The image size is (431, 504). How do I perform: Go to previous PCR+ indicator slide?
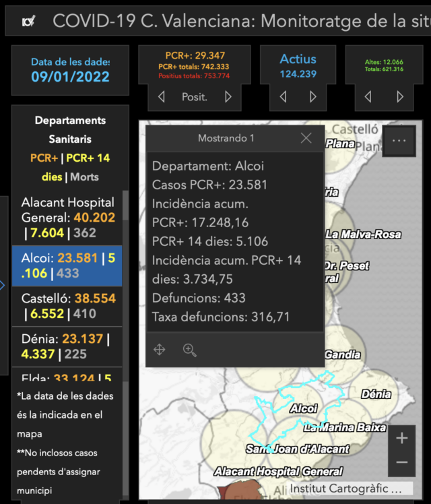162,97
